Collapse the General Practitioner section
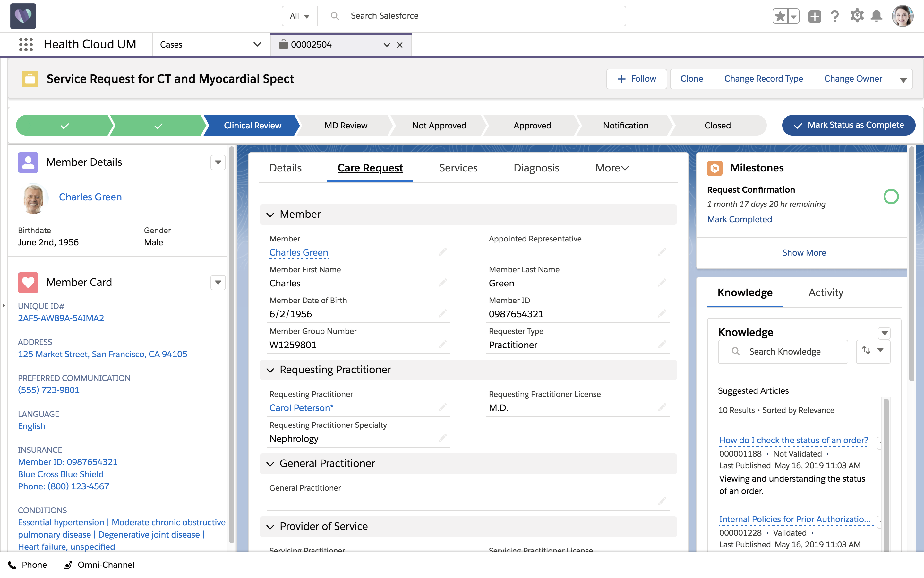This screenshot has height=578, width=924. click(270, 464)
